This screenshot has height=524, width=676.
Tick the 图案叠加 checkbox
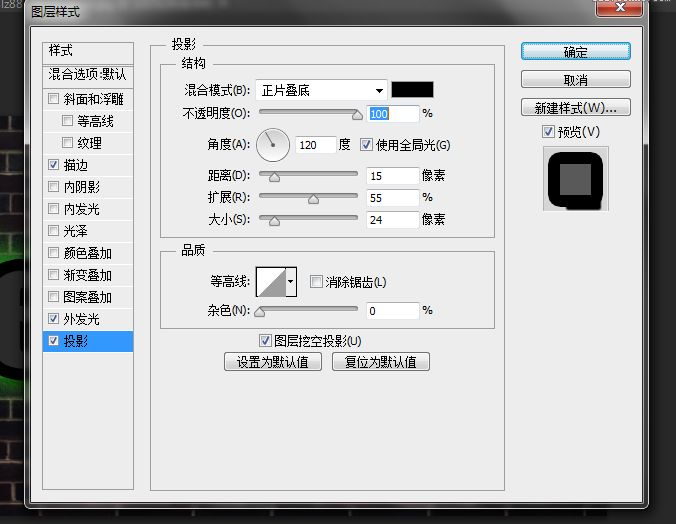click(53, 296)
